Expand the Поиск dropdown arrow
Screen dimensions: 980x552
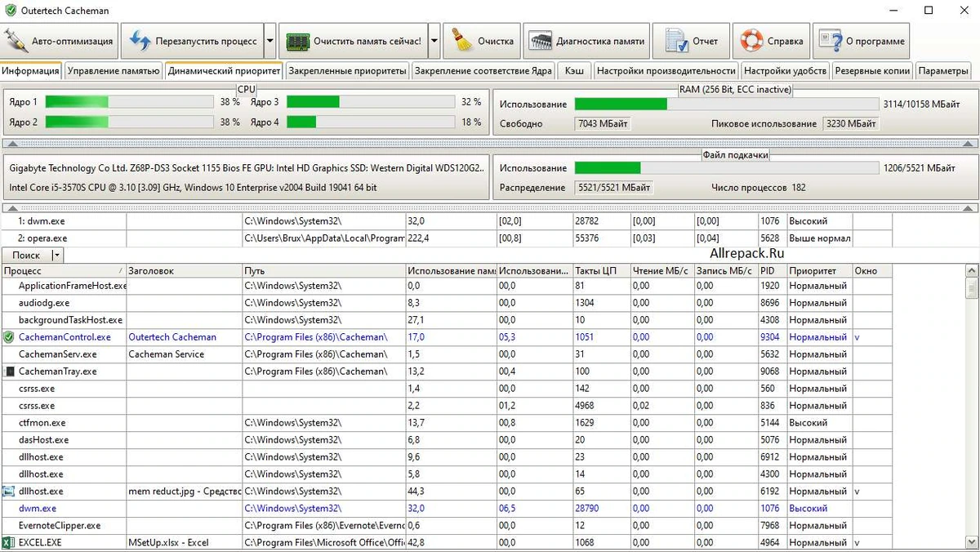56,256
